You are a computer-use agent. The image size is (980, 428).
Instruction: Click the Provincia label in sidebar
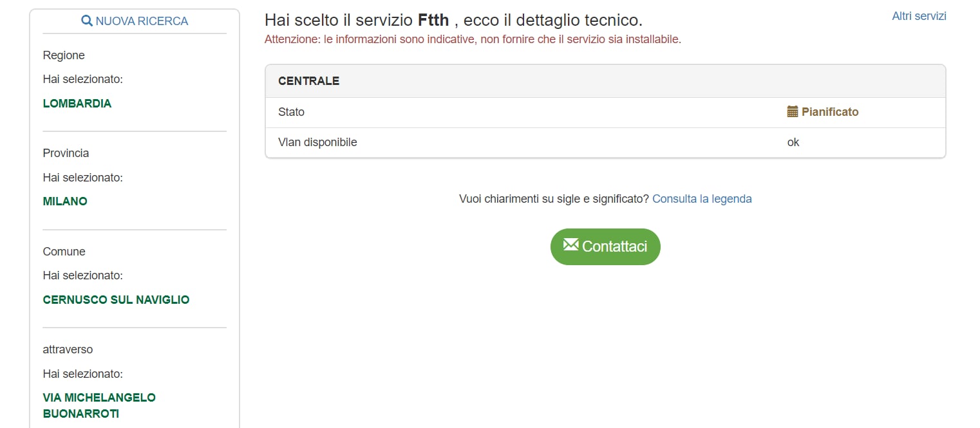click(x=66, y=153)
